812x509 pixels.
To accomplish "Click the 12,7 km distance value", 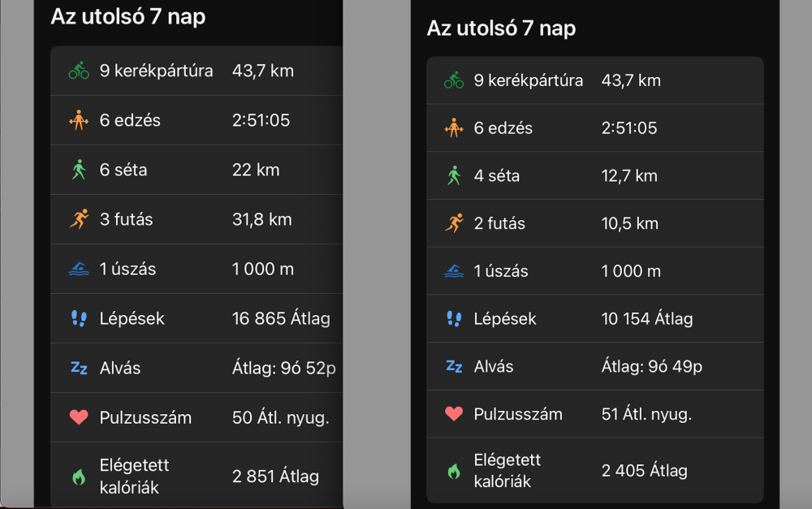I will click(x=628, y=175).
